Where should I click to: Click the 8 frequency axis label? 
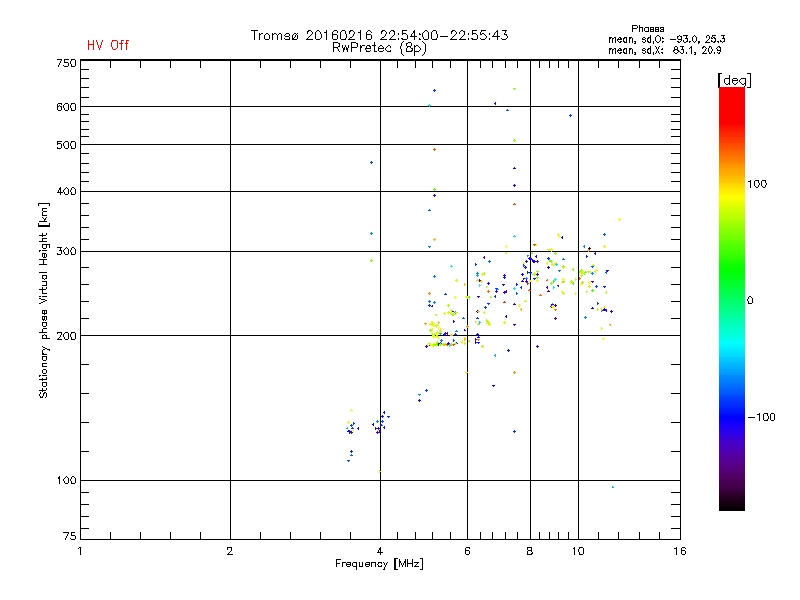[x=530, y=551]
